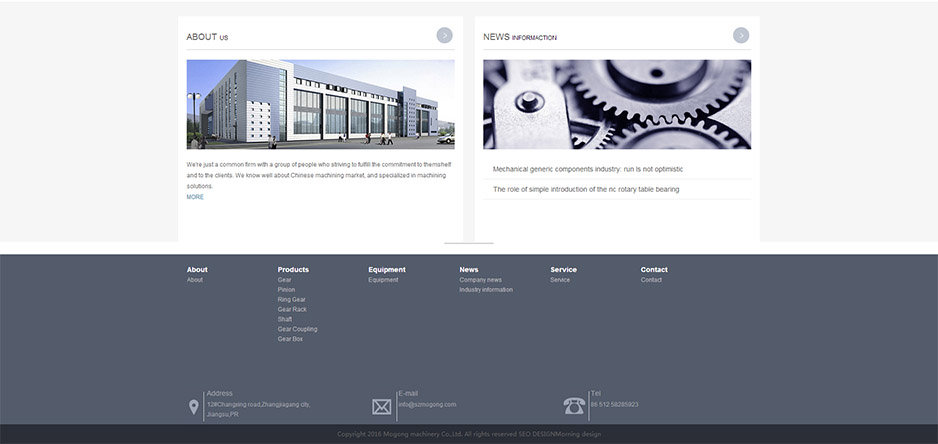Click the phone number 86 512 58285923
Image resolution: width=938 pixels, height=444 pixels.
click(x=614, y=405)
